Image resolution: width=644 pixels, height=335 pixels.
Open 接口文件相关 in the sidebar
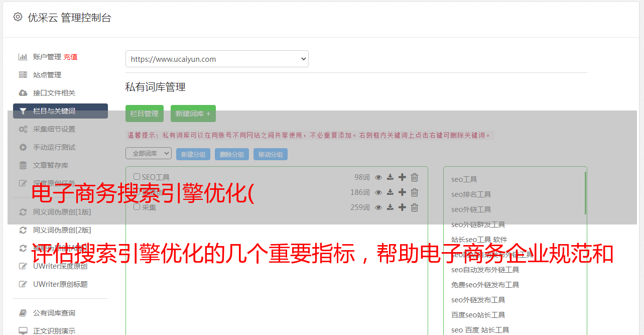tap(54, 93)
